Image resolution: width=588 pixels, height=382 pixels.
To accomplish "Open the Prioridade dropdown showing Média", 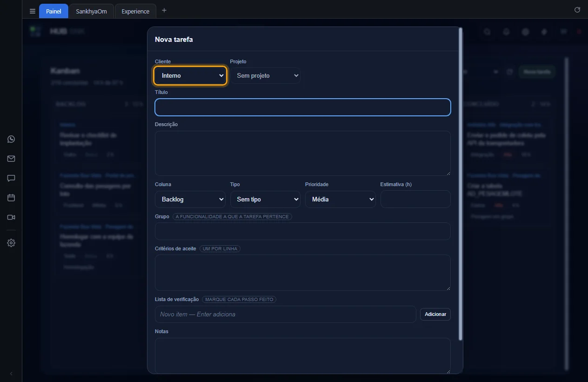I will pos(341,199).
